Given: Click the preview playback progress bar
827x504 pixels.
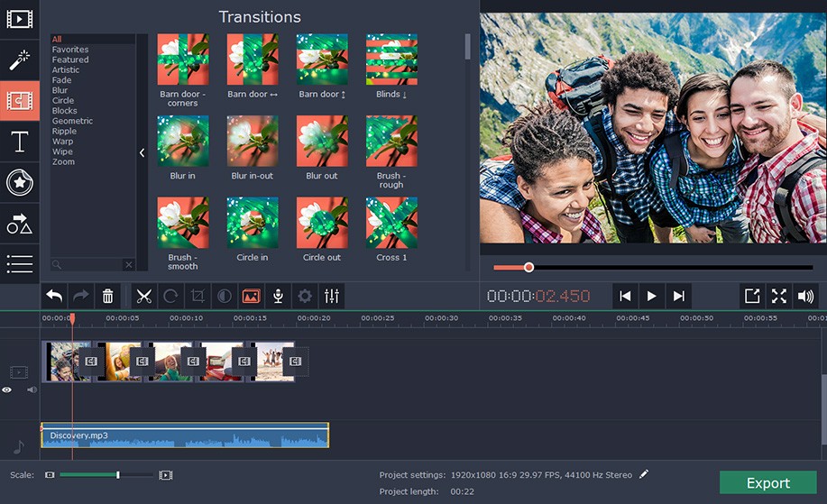Looking at the screenshot, I should click(x=653, y=267).
